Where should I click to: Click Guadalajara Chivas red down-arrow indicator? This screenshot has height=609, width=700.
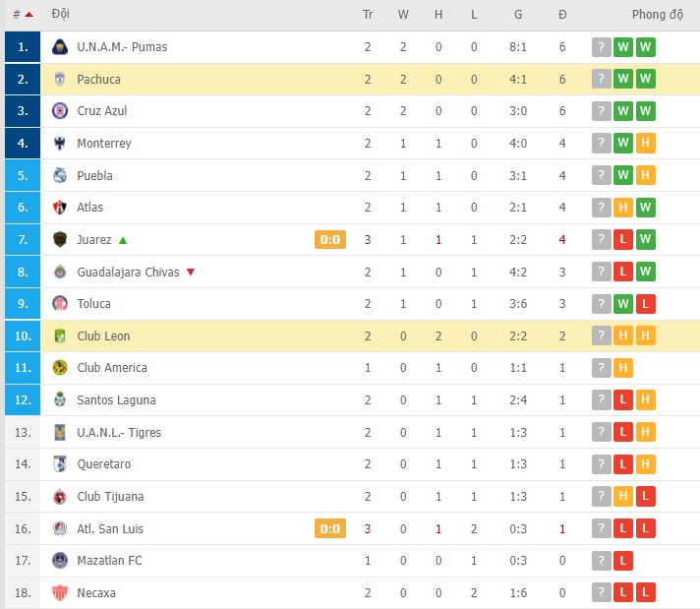point(191,273)
